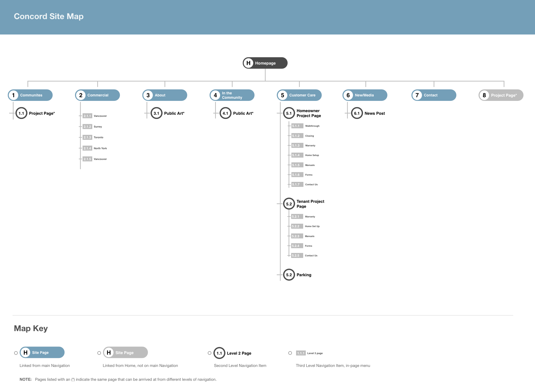Select the 5.1.5 Manuals entry
Viewport: 535px width, 392px height.
303,165
